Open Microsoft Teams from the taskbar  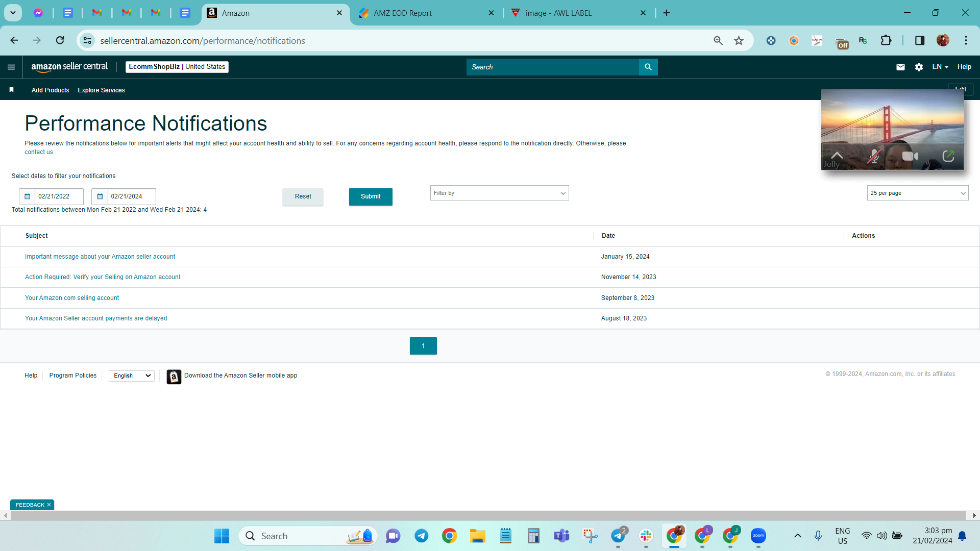click(562, 536)
